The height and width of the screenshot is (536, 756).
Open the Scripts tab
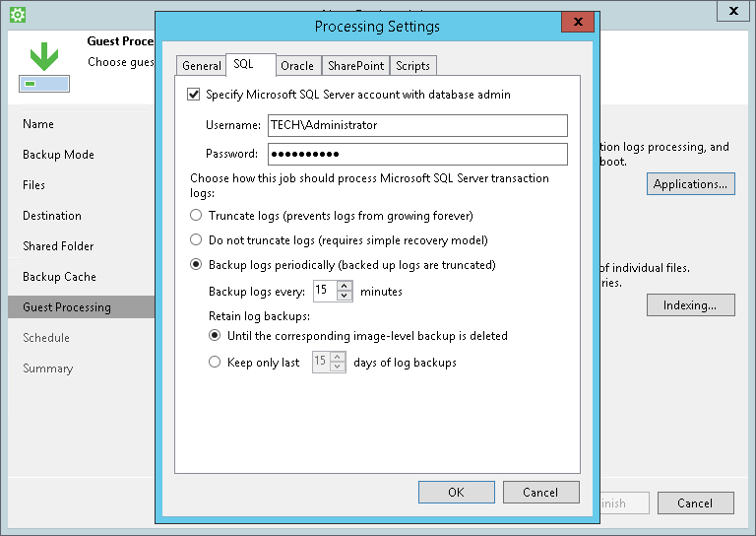(x=412, y=66)
